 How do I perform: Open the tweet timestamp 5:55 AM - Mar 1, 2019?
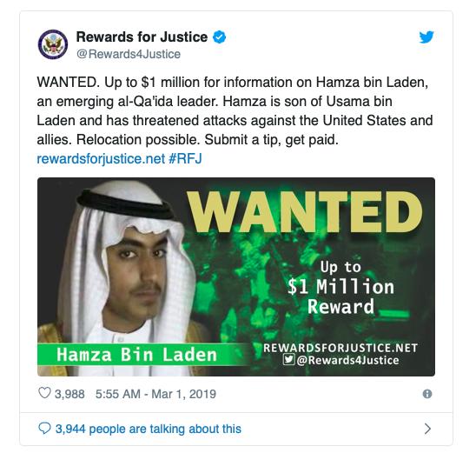(x=155, y=394)
